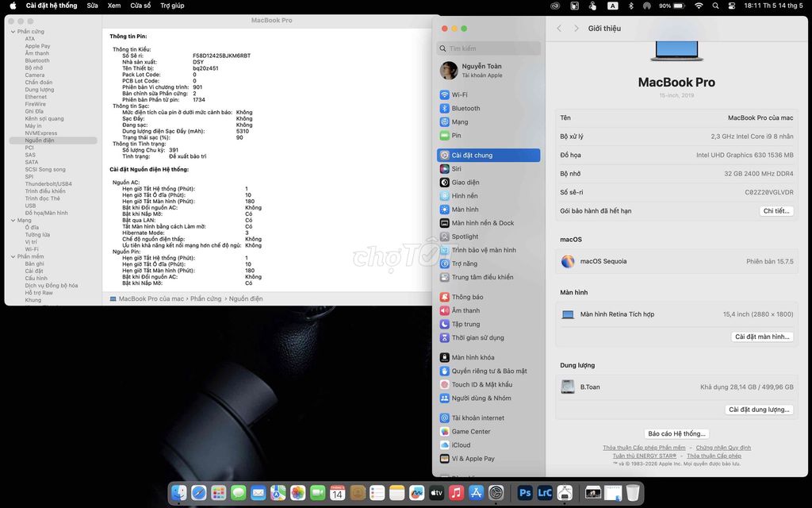Open Notes app in the Dock
The height and width of the screenshot is (508, 812).
396,492
